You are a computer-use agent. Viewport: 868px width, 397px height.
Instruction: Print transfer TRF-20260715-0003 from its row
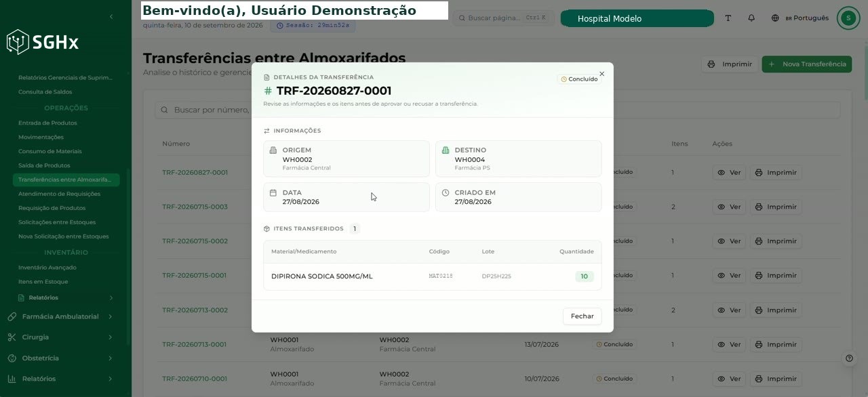tap(776, 207)
